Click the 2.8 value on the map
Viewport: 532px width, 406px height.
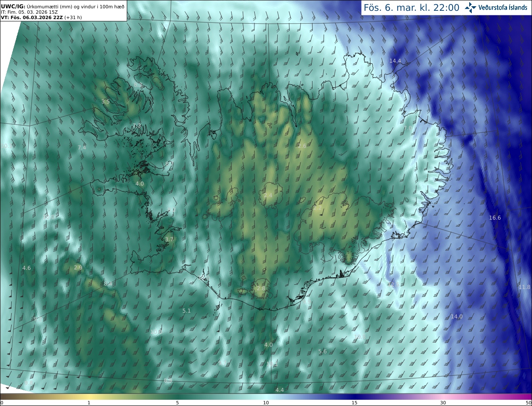click(261, 289)
